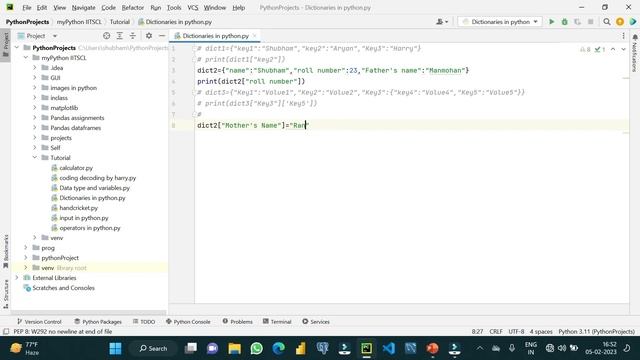Collapse the myPython IITSCL folder
640x360 pixels.
26,58
